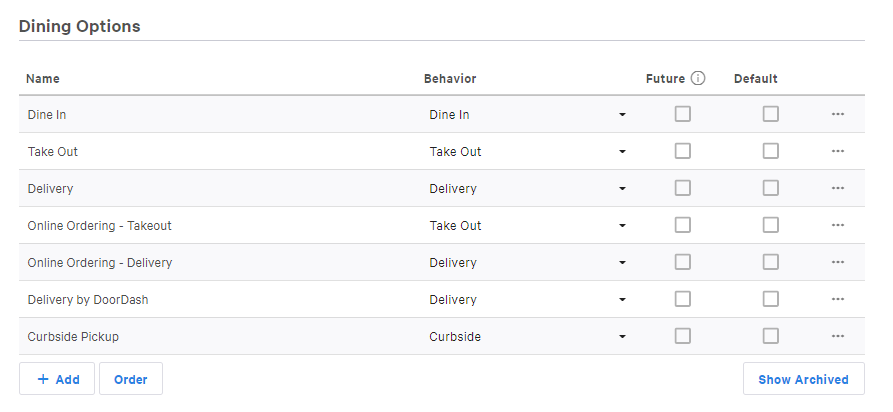Open more actions for Online Ordering - Delivery
The width and height of the screenshot is (893, 412).
[838, 262]
